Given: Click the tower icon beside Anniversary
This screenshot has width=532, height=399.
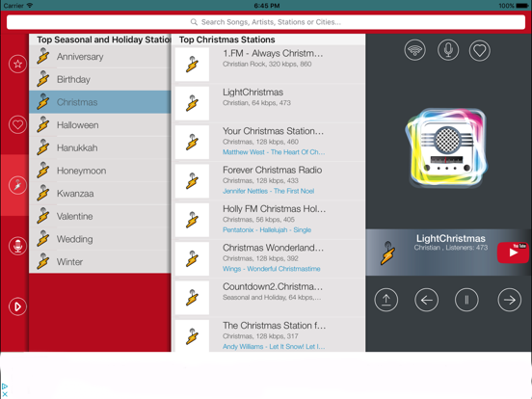Looking at the screenshot, I should (x=43, y=56).
